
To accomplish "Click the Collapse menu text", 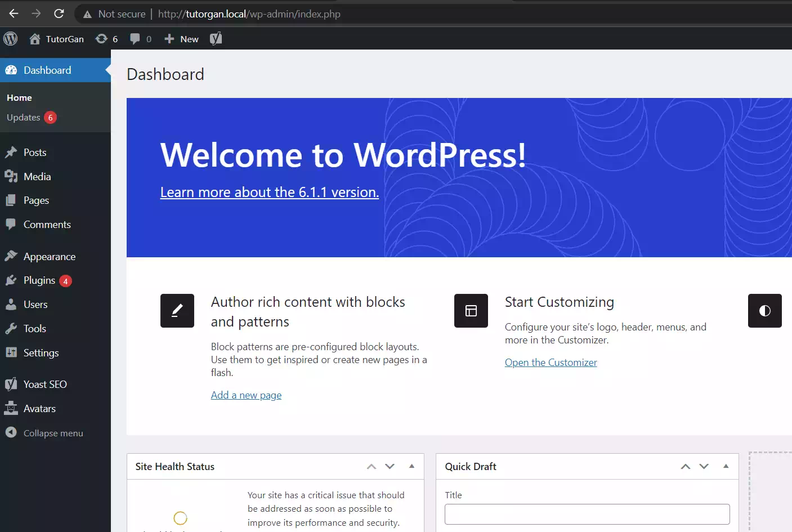I will tap(53, 433).
